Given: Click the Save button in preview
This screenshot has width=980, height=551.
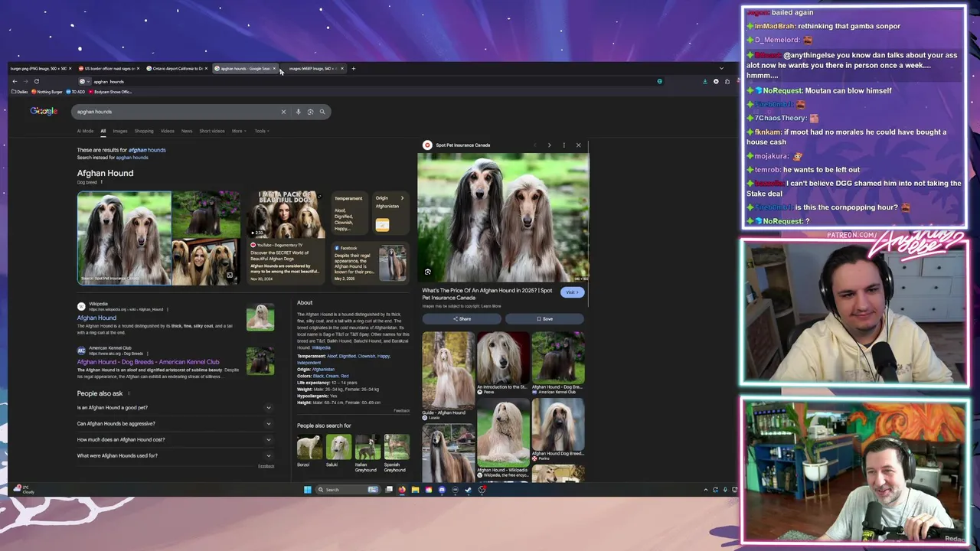Looking at the screenshot, I should pos(544,319).
